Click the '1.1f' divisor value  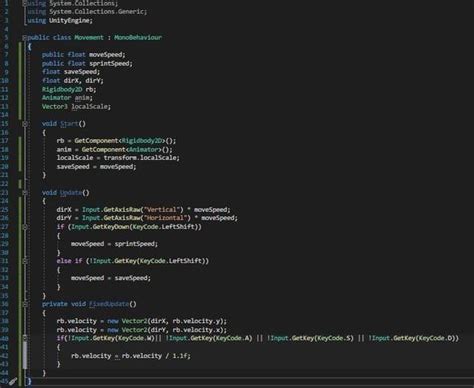180,356
